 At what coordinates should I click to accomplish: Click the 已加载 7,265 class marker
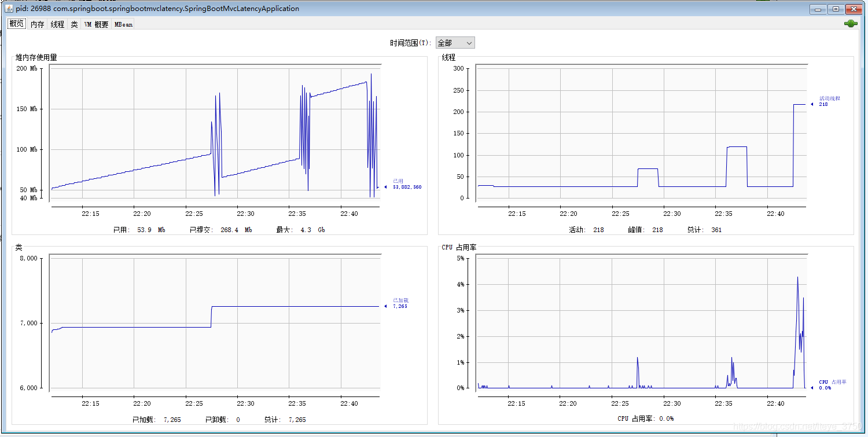(396, 303)
